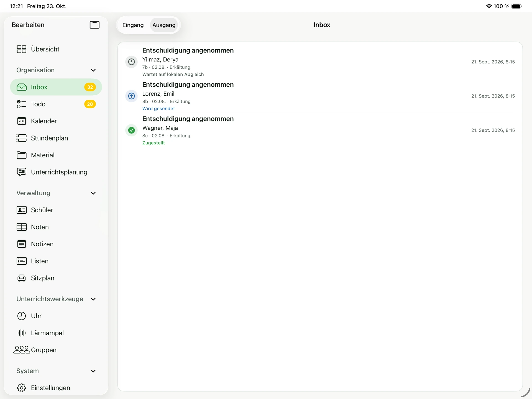
Task: Click the 'Wird gesendet' status text
Action: (158, 109)
